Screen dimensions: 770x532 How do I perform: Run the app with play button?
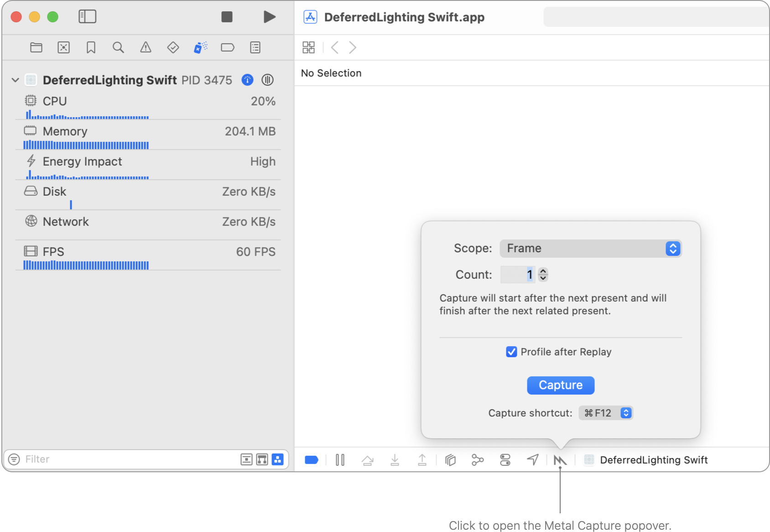click(x=270, y=17)
